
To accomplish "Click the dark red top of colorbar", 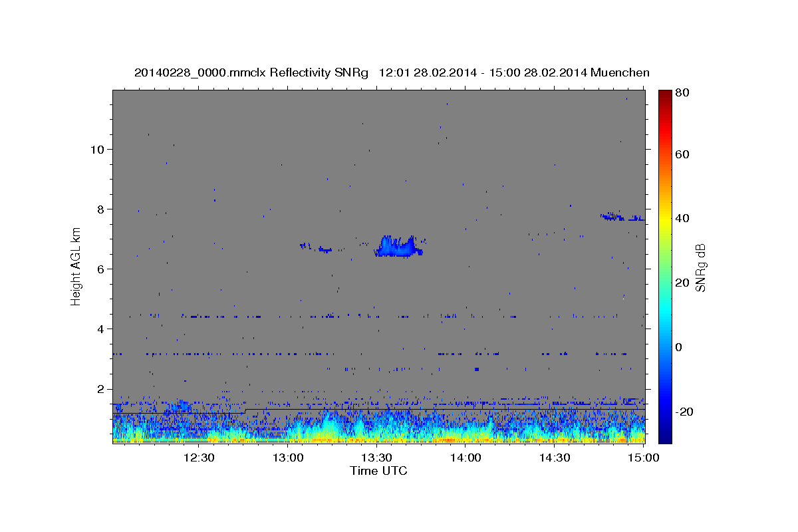I will click(665, 95).
